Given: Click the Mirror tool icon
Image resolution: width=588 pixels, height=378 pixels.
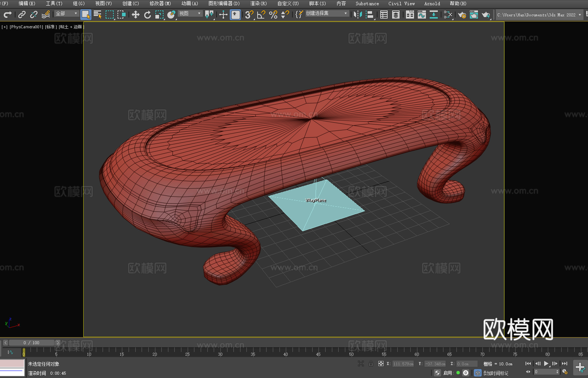Looking at the screenshot, I should (x=358, y=14).
